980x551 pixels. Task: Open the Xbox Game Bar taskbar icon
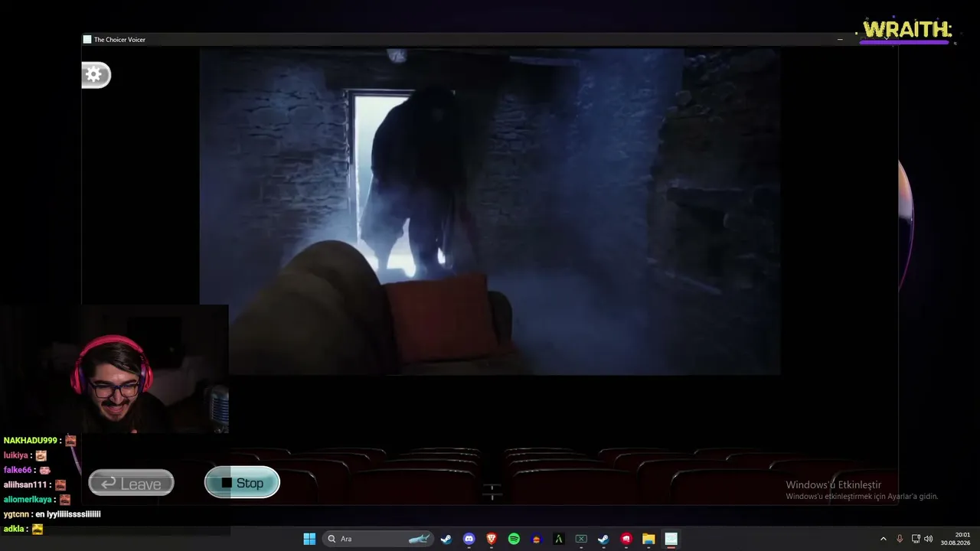581,539
